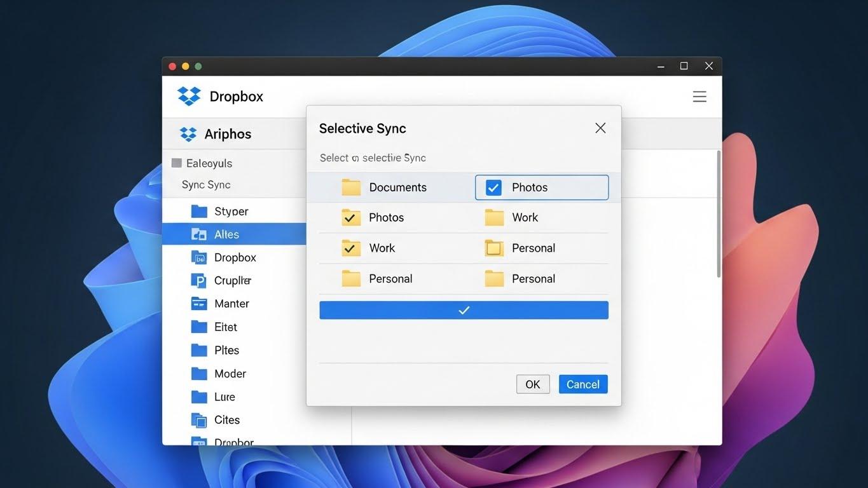Expand the highlighted Altes folder
This screenshot has width=868, height=488.
tap(199, 233)
